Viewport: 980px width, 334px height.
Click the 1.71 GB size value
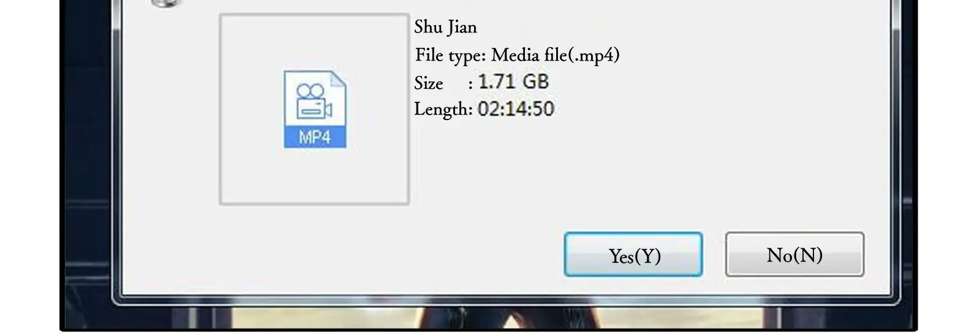pos(513,82)
